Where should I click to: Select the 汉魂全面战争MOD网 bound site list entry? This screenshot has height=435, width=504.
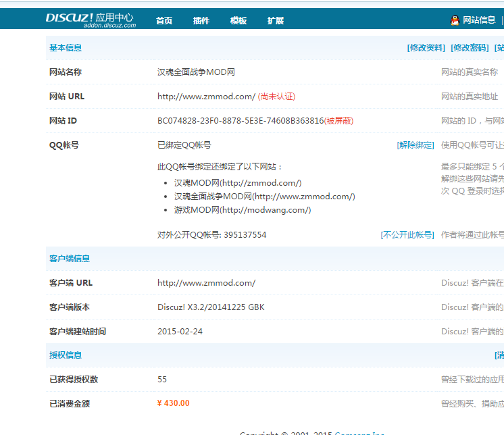click(x=265, y=197)
